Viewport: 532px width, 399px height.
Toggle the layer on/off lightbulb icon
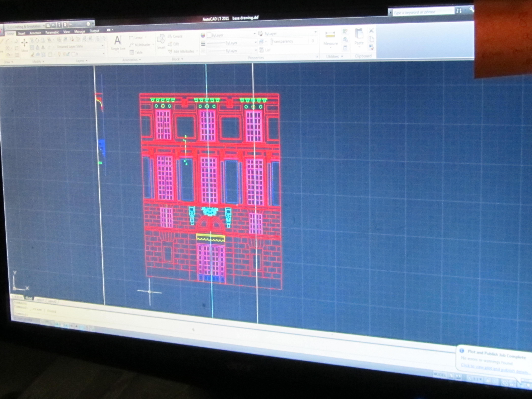[x=59, y=54]
